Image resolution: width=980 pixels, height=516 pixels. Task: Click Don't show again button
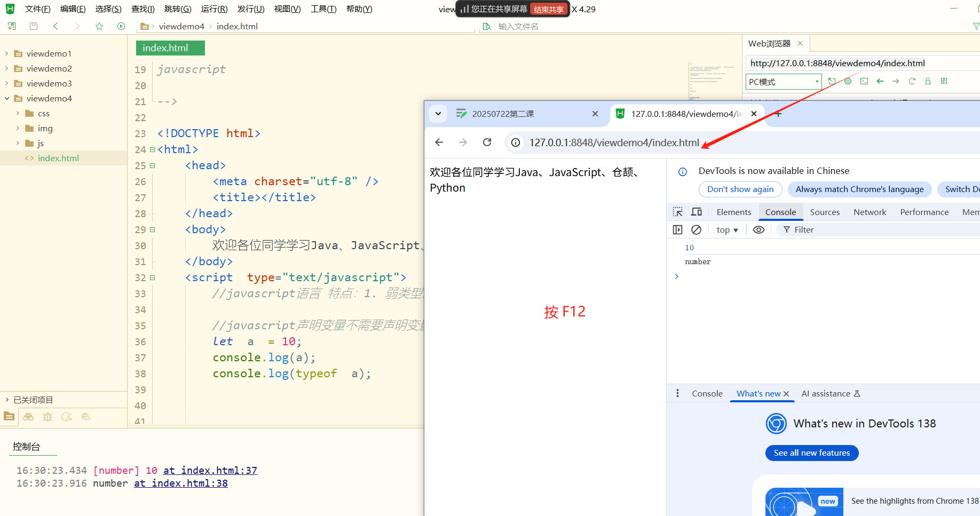click(x=740, y=189)
